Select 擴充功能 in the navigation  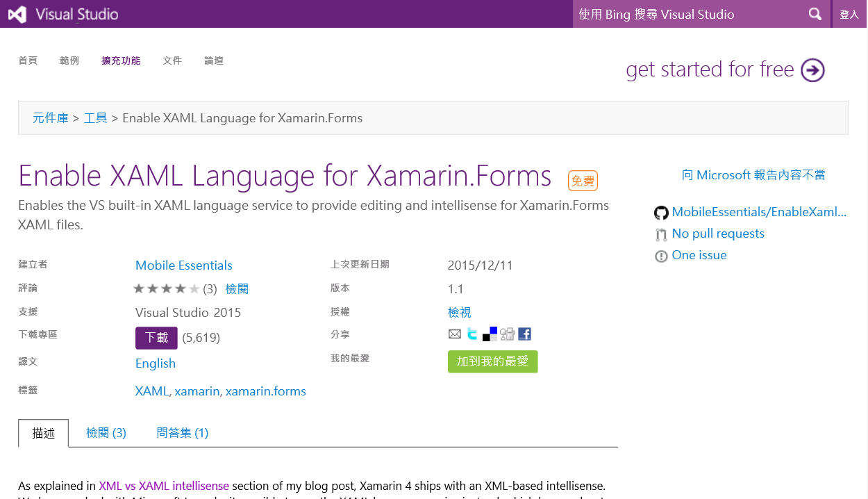point(121,60)
